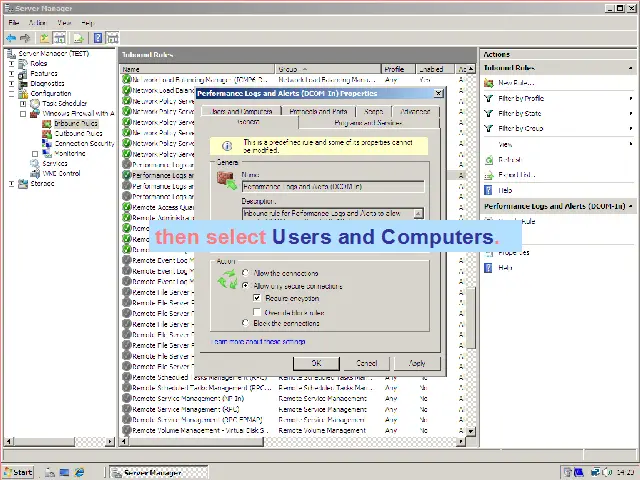
Task: Switch to the Scope tab
Action: pos(373,111)
